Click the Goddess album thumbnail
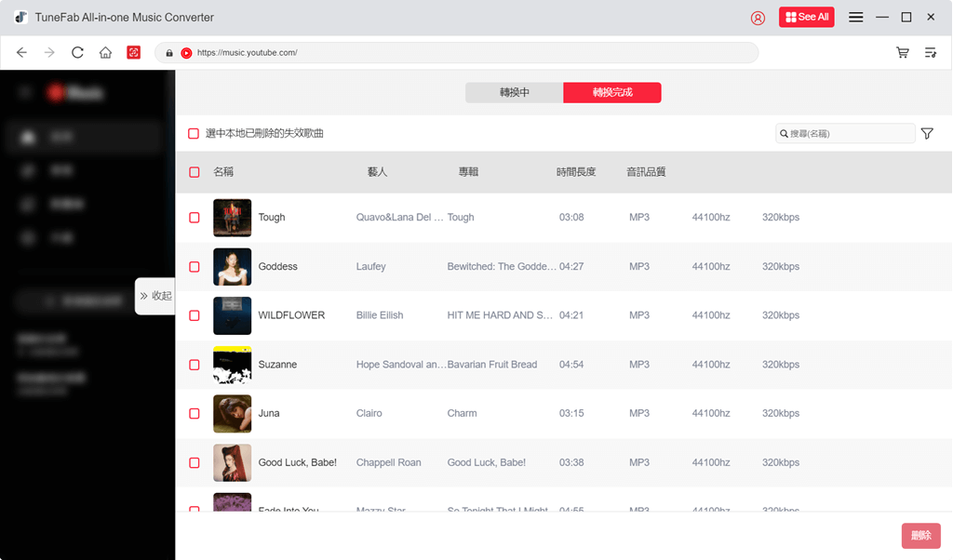 (x=232, y=267)
